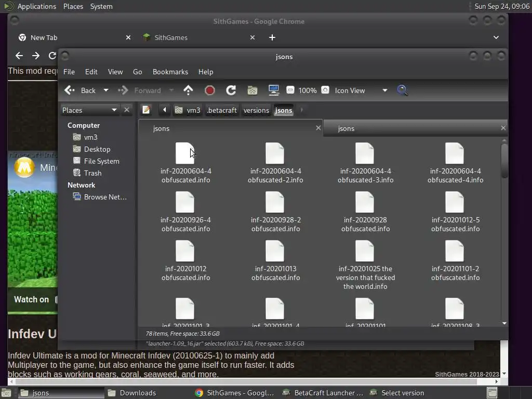Click Chrome back arrow
The width and height of the screenshot is (532, 399).
19,55
